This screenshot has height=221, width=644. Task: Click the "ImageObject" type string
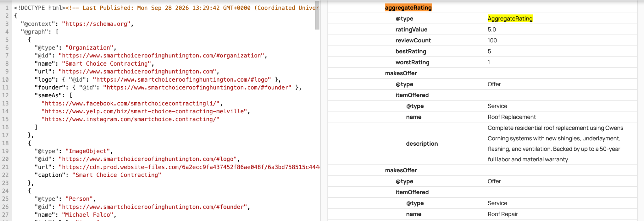tap(88, 151)
